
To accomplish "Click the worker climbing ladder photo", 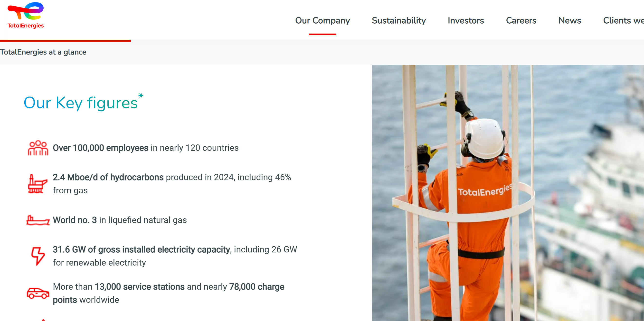I will pyautogui.click(x=508, y=193).
